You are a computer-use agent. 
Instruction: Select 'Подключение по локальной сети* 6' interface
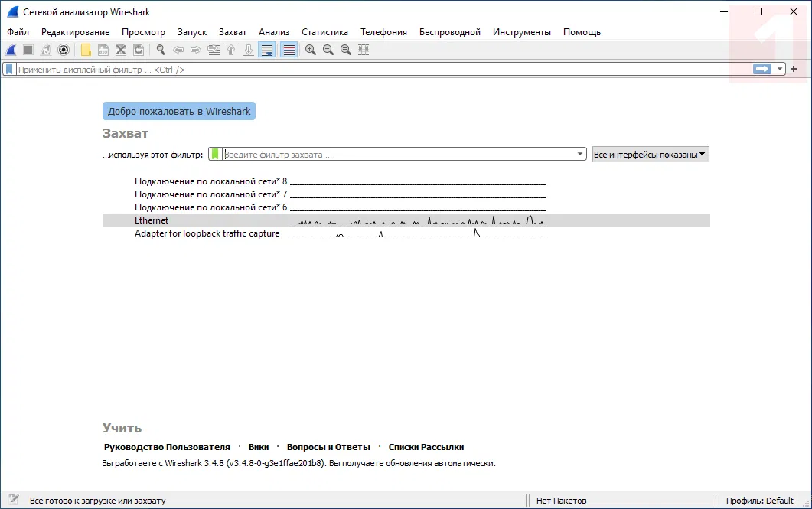(x=406, y=207)
